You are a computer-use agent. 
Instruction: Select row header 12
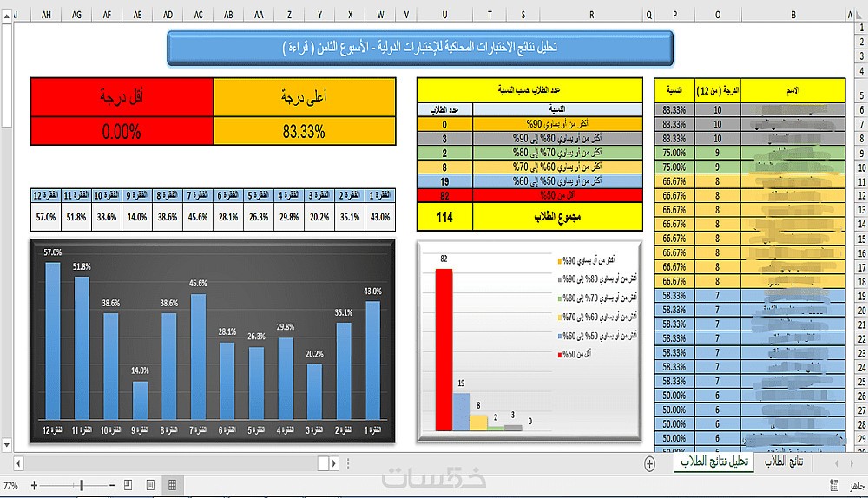coord(861,195)
